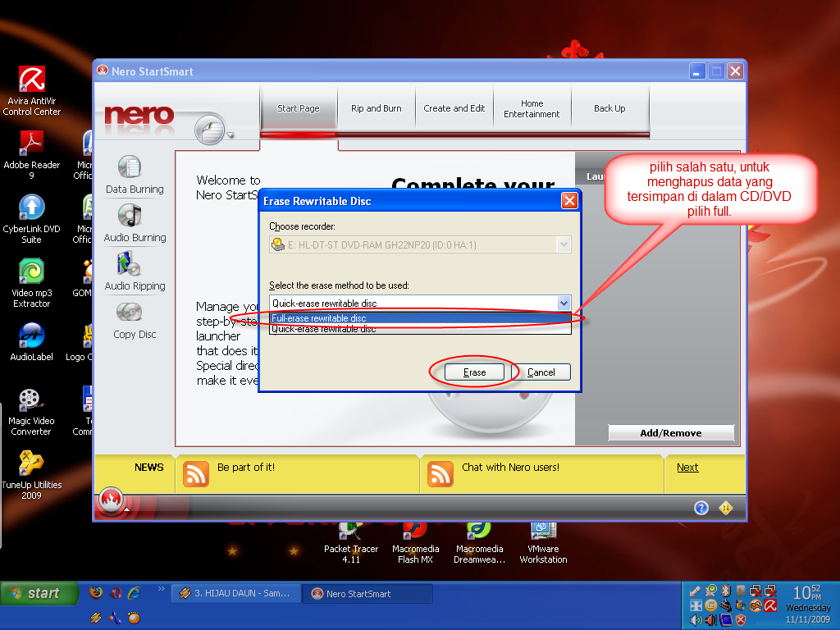
Task: Open Adobe Reader 9 desktop icon
Action: coord(32,155)
